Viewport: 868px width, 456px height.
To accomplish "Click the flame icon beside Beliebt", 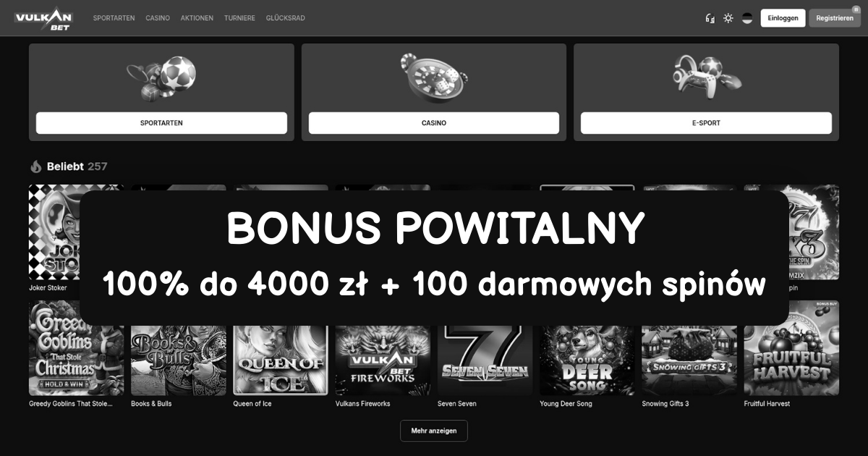I will click(x=36, y=166).
